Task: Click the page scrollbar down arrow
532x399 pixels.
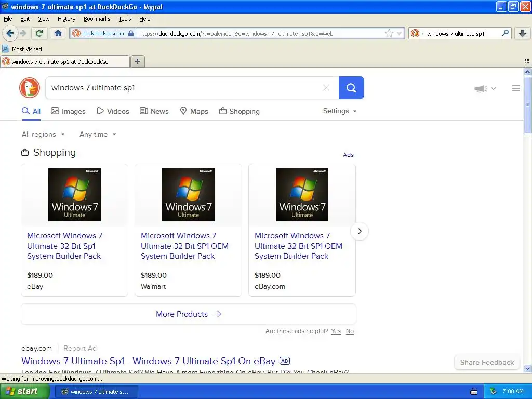Action: point(527,368)
